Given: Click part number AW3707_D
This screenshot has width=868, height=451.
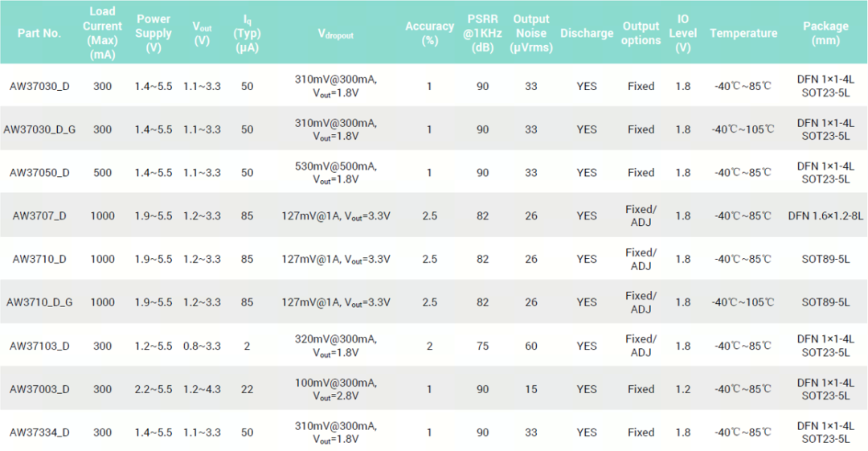Looking at the screenshot, I should (39, 216).
